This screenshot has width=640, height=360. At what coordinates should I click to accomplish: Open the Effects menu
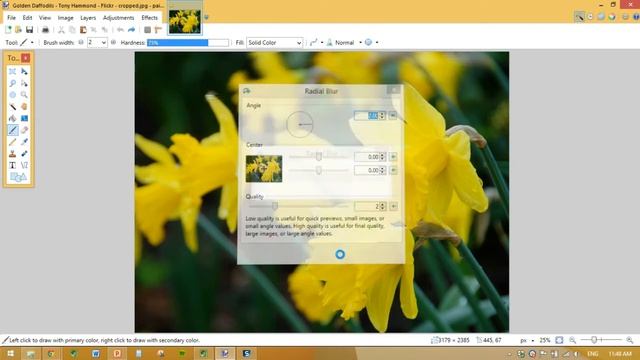click(149, 18)
